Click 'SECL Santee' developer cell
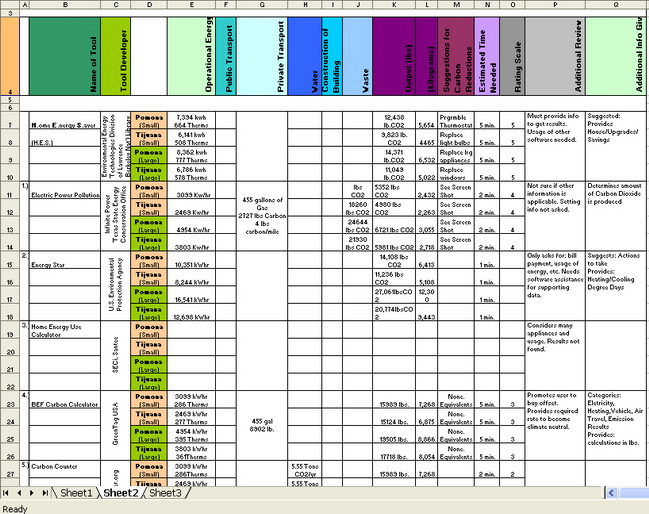The height and width of the screenshot is (514, 649). click(x=115, y=355)
